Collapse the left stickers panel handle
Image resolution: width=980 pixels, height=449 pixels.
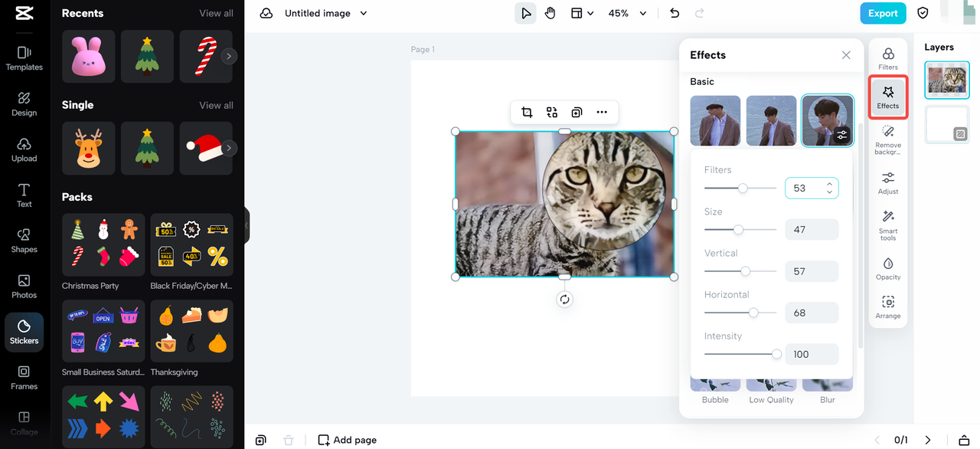pos(247,225)
